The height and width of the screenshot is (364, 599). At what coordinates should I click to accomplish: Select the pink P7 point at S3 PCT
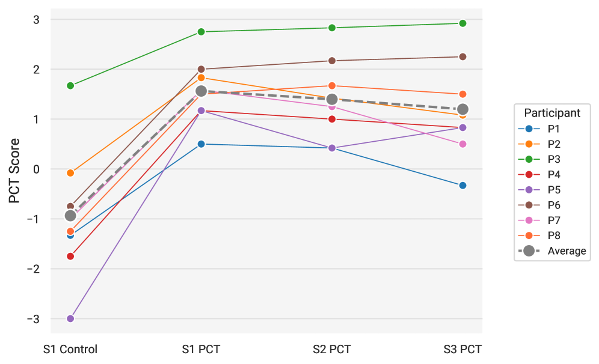[x=462, y=144]
